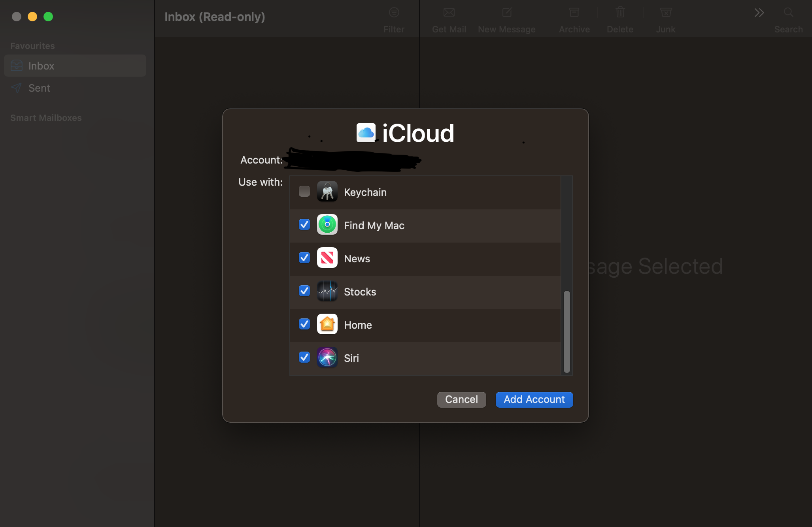The width and height of the screenshot is (812, 527).
Task: Select Inbox in Favourites sidebar
Action: pos(41,66)
